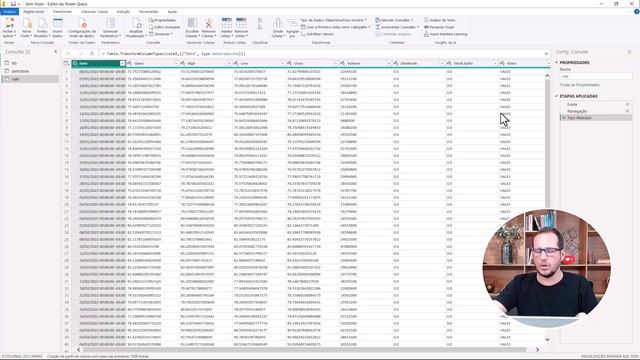This screenshot has width=640, height=360.
Task: Click the Agrupar por icon
Action: point(292,23)
